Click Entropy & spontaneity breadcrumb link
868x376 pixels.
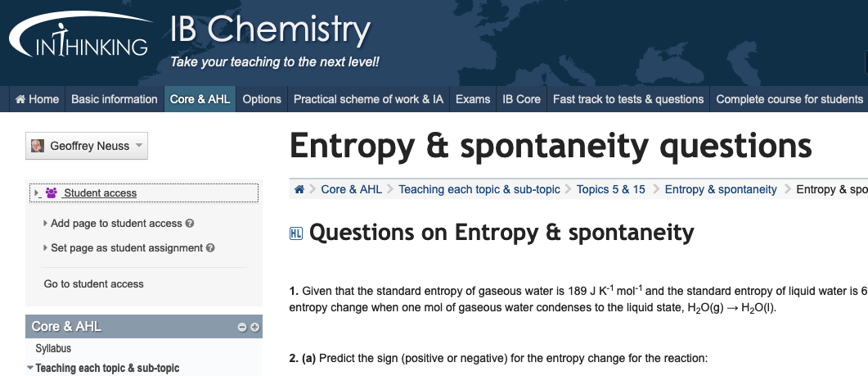pyautogui.click(x=720, y=189)
